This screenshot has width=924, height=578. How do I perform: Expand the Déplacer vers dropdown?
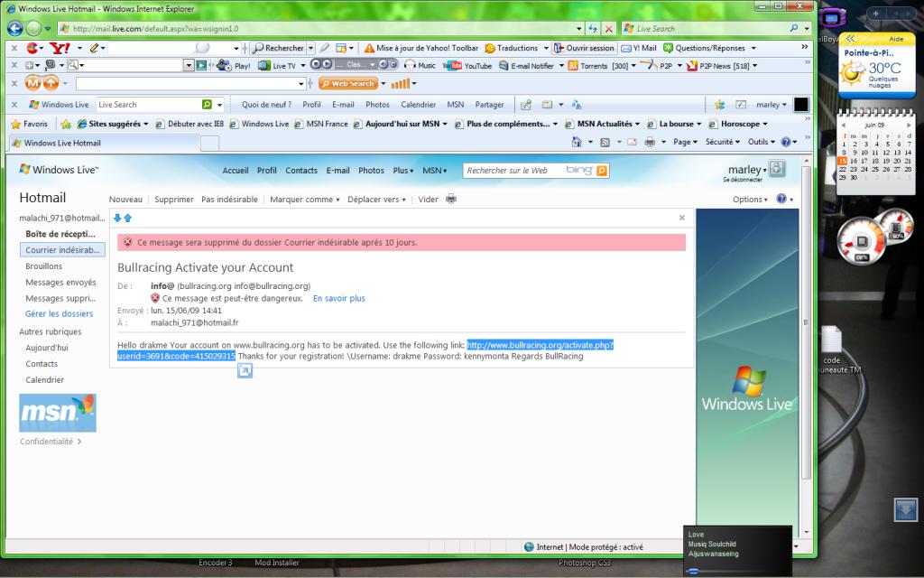376,200
